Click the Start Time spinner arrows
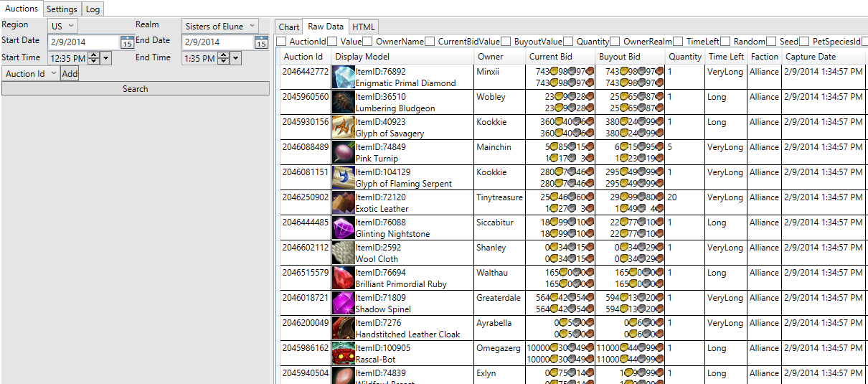 (x=93, y=58)
